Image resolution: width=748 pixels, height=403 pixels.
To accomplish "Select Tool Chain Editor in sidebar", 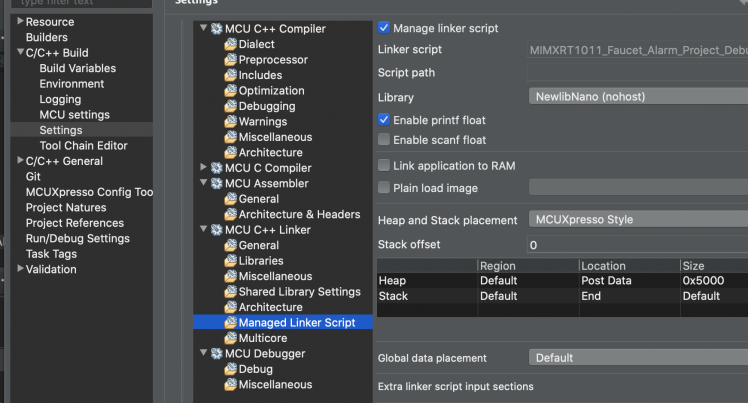I will pyautogui.click(x=83, y=145).
